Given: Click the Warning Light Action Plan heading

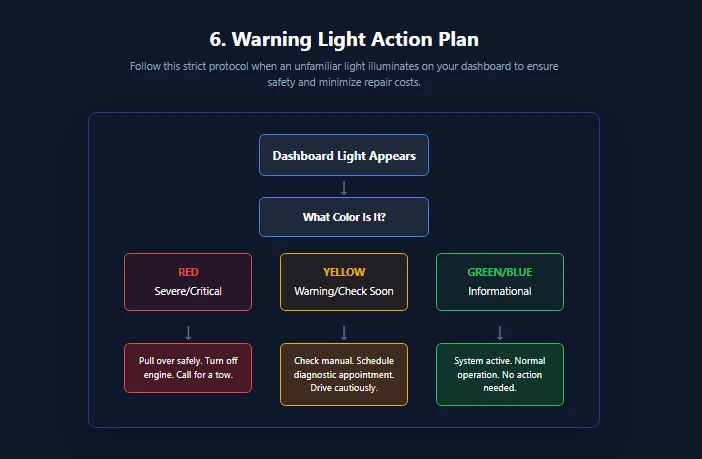Looking at the screenshot, I should [344, 39].
